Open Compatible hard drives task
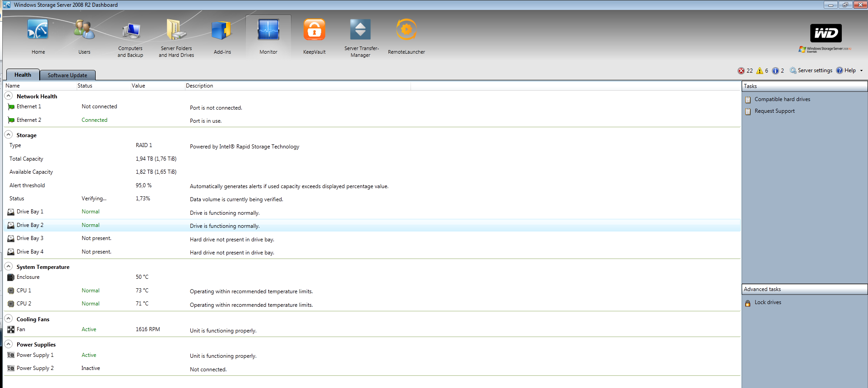Screen dimensions: 868x388 782,99
